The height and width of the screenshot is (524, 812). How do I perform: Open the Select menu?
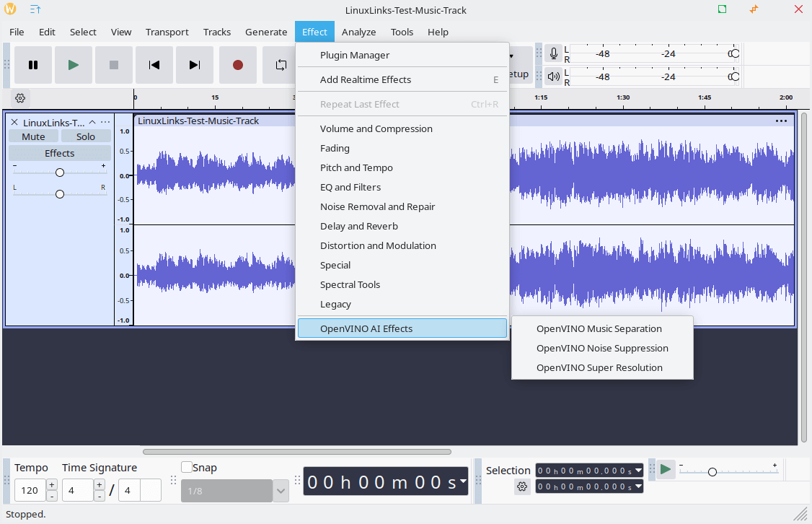tap(83, 32)
